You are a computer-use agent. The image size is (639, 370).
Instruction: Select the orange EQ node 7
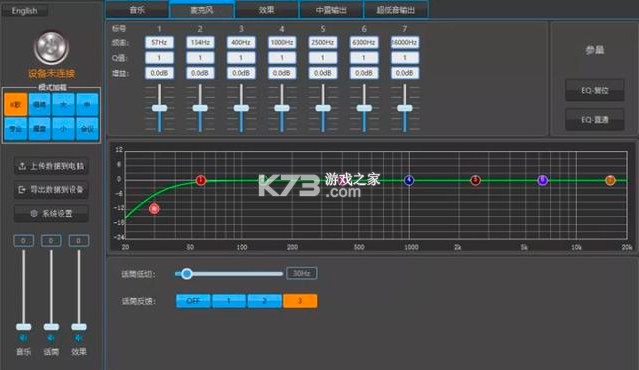coord(610,180)
